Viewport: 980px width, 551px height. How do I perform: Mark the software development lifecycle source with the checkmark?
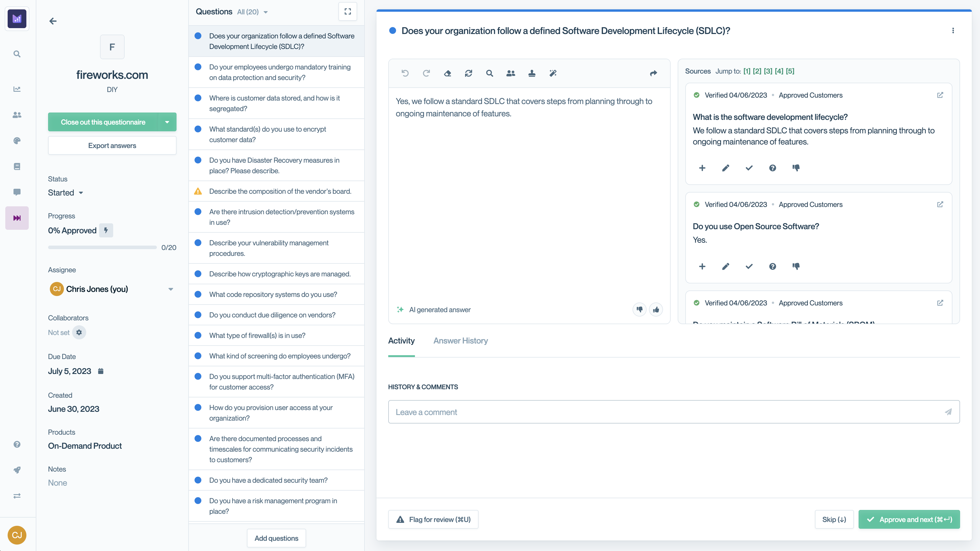[x=749, y=168]
